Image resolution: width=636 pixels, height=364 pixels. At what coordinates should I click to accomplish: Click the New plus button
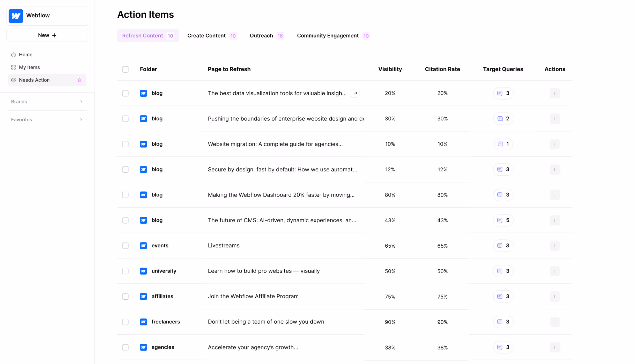tap(47, 35)
